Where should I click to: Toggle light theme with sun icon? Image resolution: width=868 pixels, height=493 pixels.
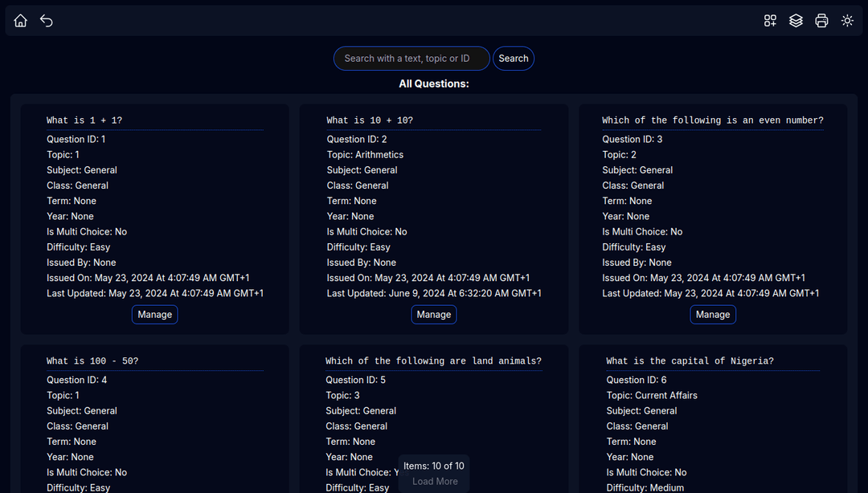pos(847,21)
